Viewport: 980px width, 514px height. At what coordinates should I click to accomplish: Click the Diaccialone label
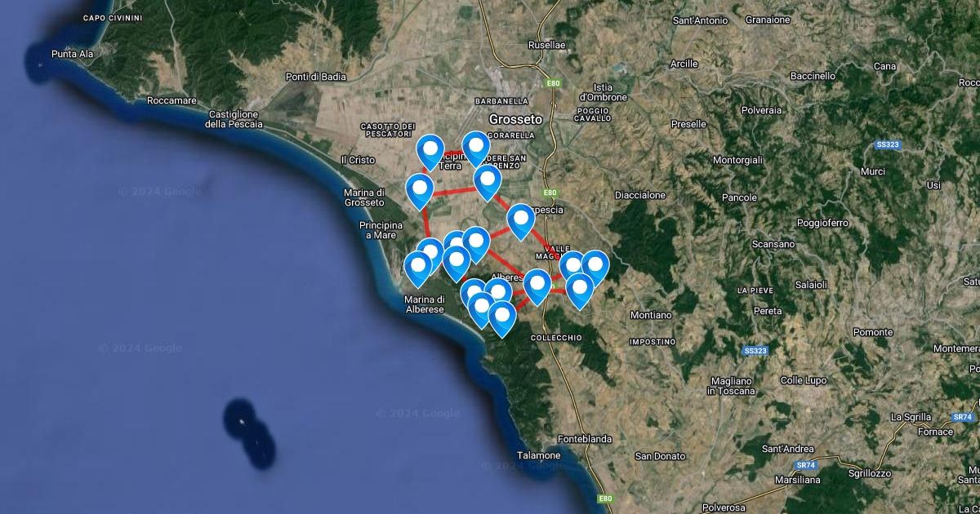[640, 196]
